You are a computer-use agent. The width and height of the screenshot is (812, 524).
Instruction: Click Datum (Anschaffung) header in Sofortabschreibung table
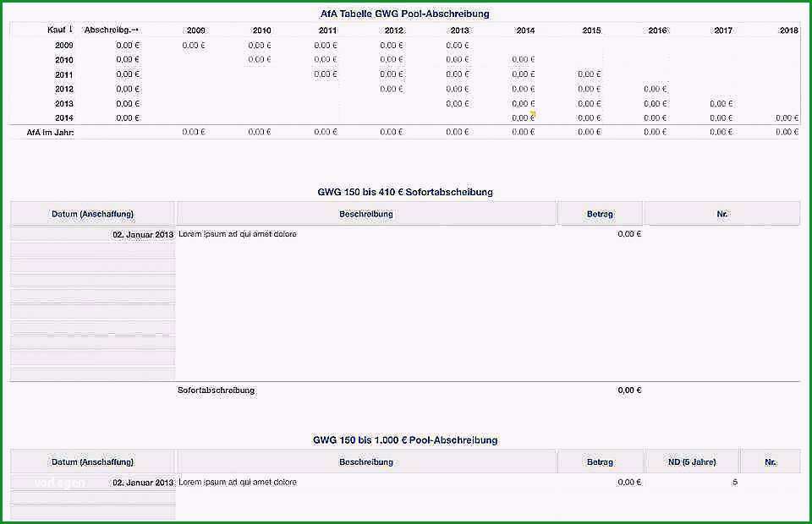click(92, 214)
